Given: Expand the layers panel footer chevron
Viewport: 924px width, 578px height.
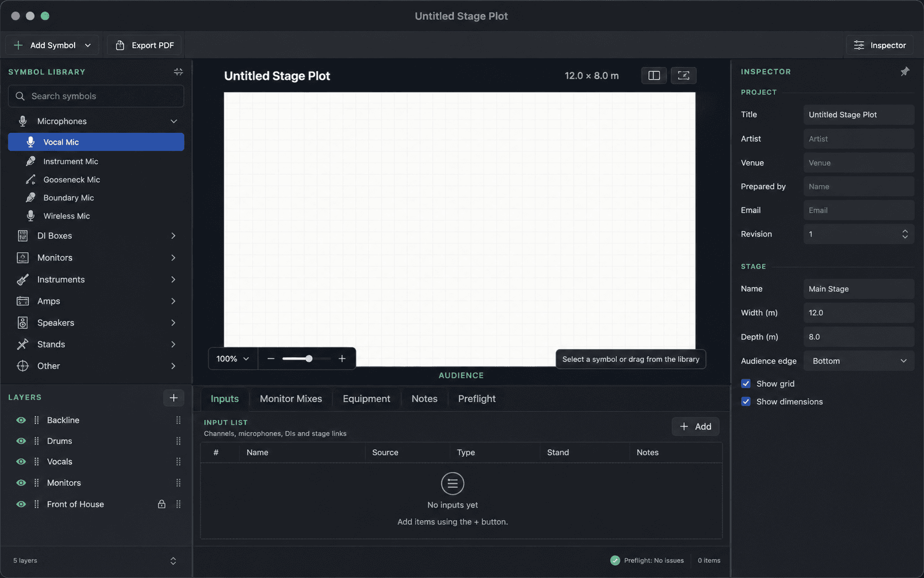Looking at the screenshot, I should click(173, 561).
